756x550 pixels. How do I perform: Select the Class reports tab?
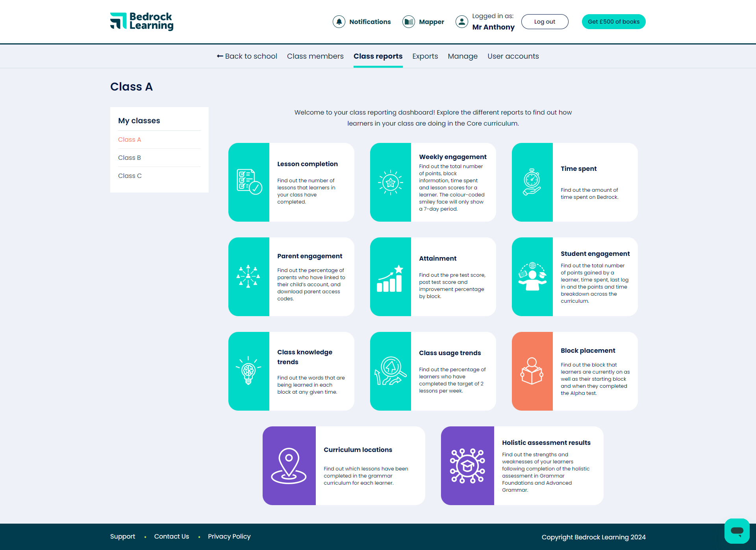(x=378, y=56)
